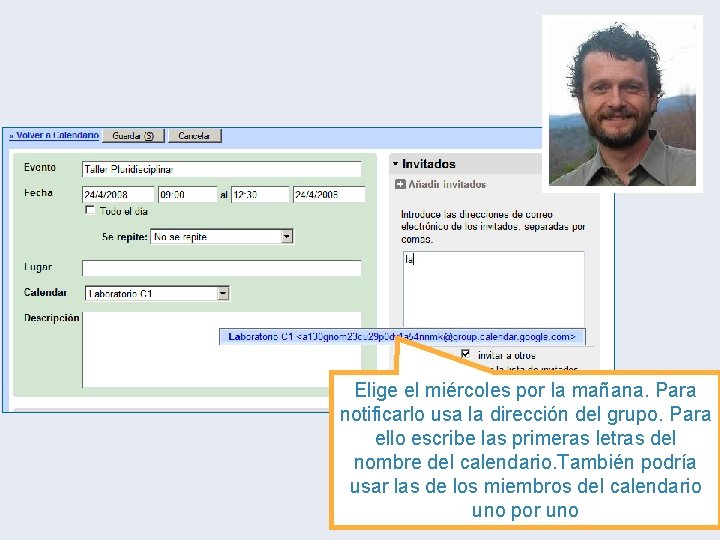The width and height of the screenshot is (720, 540).
Task: Click the Guardar button
Action: (x=133, y=136)
